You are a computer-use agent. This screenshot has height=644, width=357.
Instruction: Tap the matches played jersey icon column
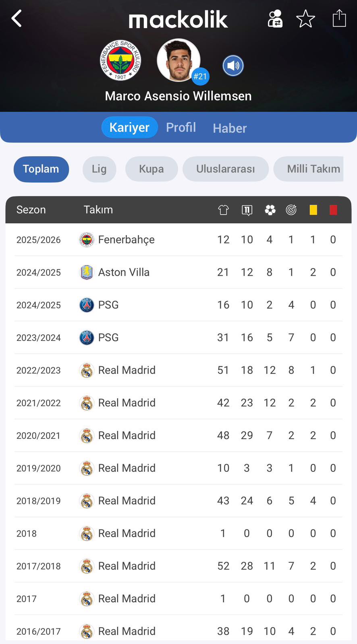tap(223, 210)
